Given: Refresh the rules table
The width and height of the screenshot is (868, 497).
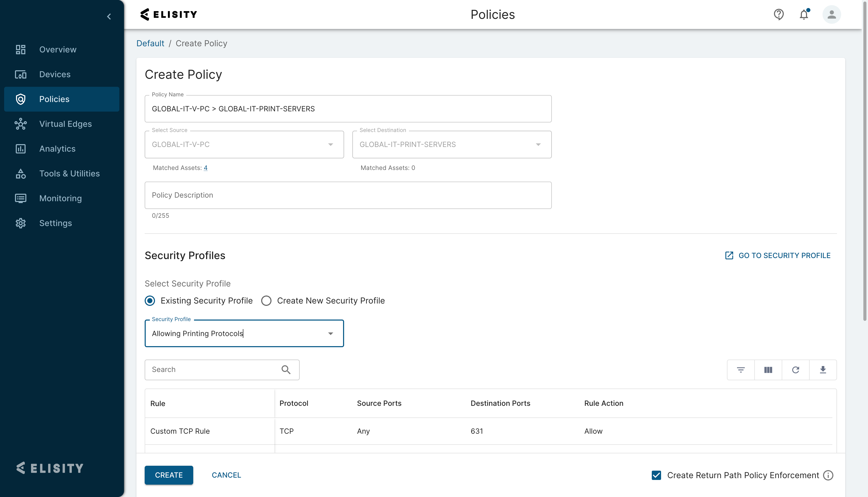Looking at the screenshot, I should coord(795,370).
